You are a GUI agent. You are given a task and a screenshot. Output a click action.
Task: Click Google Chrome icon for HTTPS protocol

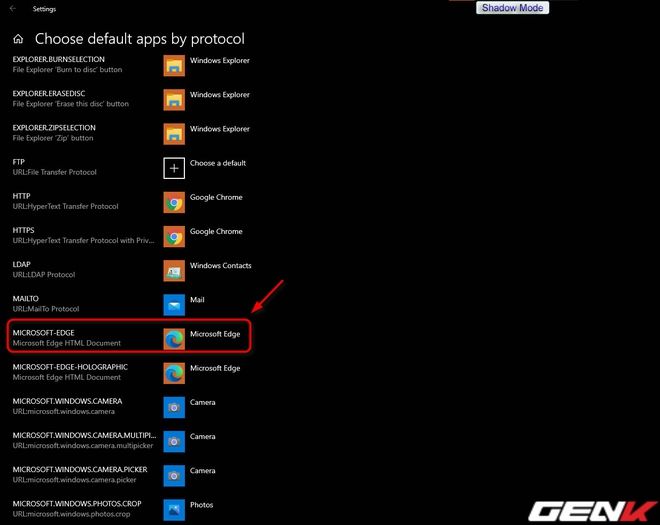point(174,237)
